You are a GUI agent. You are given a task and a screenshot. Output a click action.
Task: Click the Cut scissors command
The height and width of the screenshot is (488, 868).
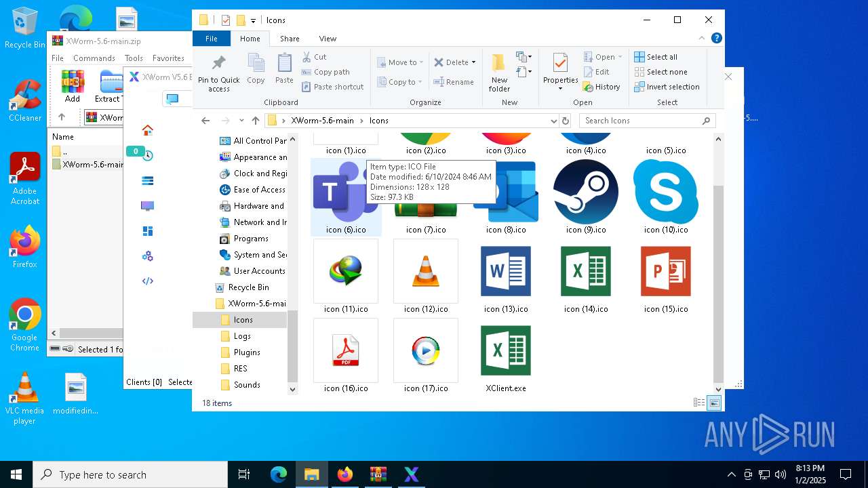314,57
